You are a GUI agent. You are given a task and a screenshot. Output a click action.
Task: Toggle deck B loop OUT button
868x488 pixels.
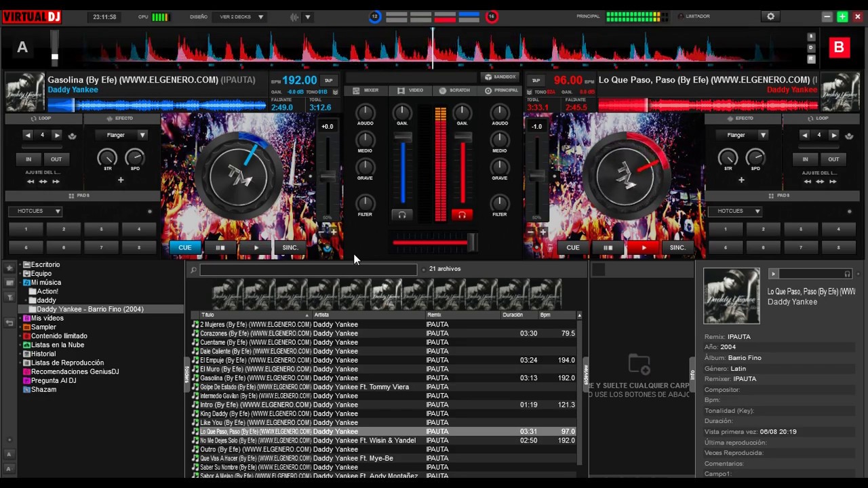[x=833, y=159]
